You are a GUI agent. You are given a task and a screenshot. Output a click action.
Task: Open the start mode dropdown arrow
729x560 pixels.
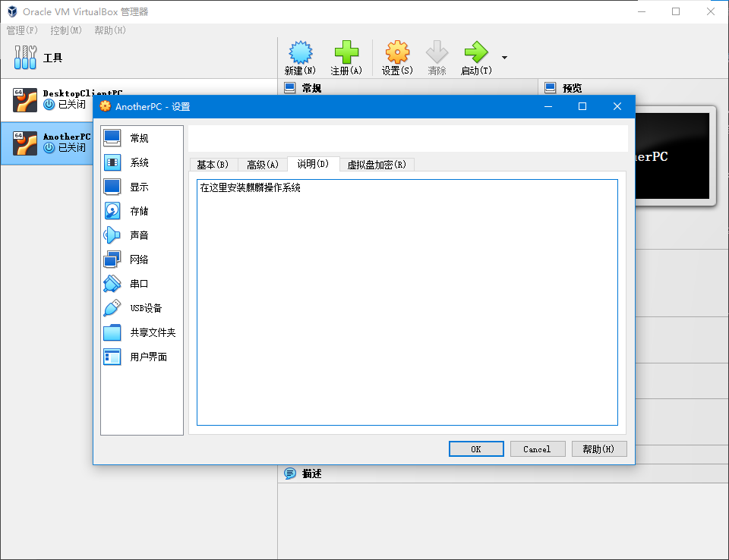[504, 58]
